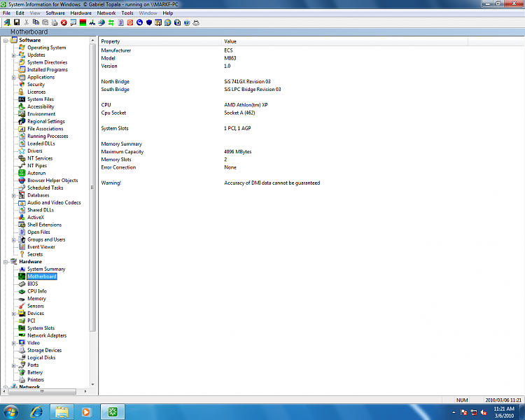Open the Network menu

tap(106, 13)
